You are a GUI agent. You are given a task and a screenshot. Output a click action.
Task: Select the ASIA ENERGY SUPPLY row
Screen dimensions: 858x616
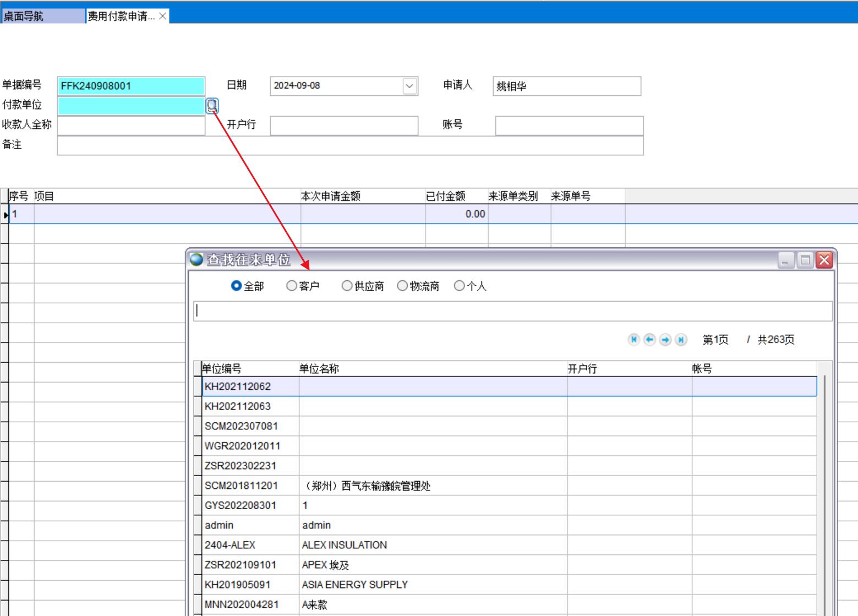[354, 585]
